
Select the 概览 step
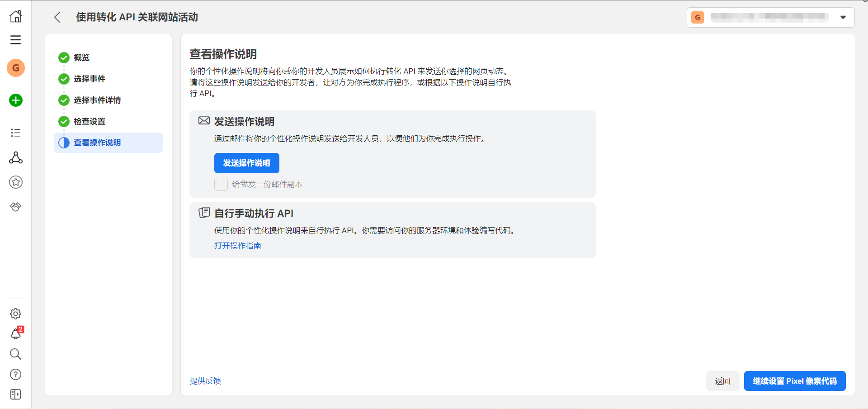click(x=108, y=57)
